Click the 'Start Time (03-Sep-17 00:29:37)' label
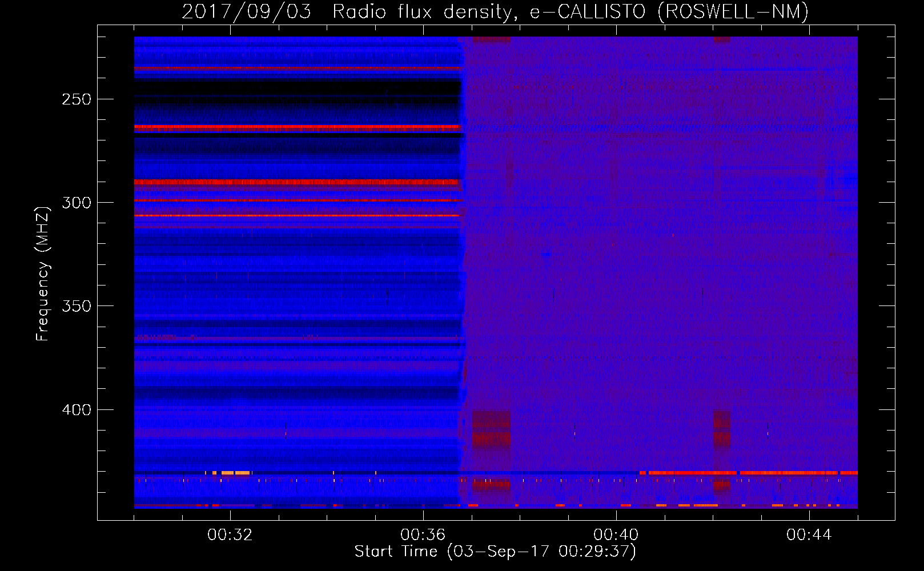 tap(495, 552)
